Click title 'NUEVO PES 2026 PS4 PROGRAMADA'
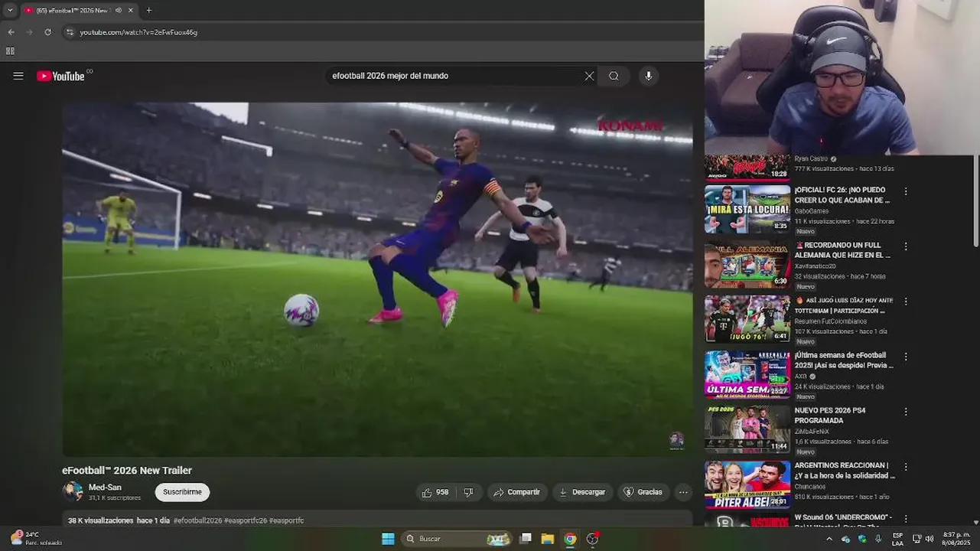 [830, 416]
